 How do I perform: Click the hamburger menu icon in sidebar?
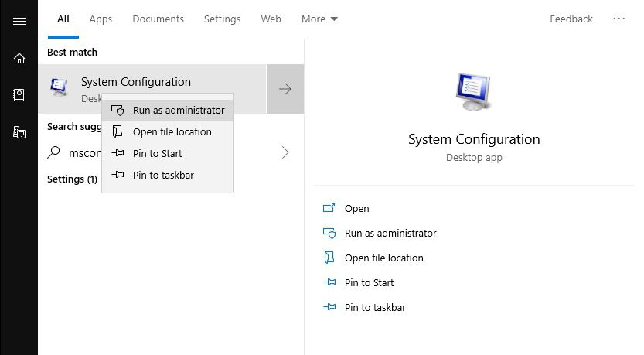19,21
